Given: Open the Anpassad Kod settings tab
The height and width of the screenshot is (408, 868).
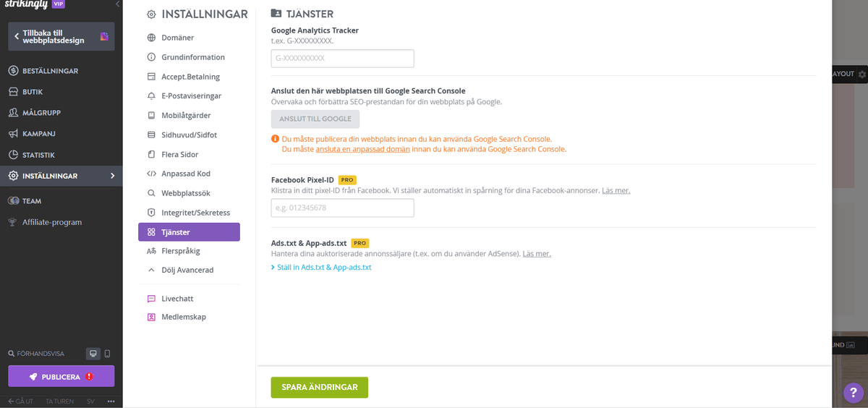Looking at the screenshot, I should (185, 174).
